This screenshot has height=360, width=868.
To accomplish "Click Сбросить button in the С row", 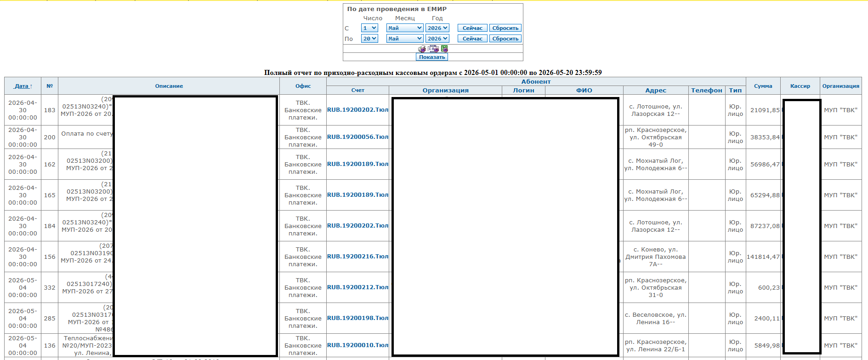I will pos(505,28).
